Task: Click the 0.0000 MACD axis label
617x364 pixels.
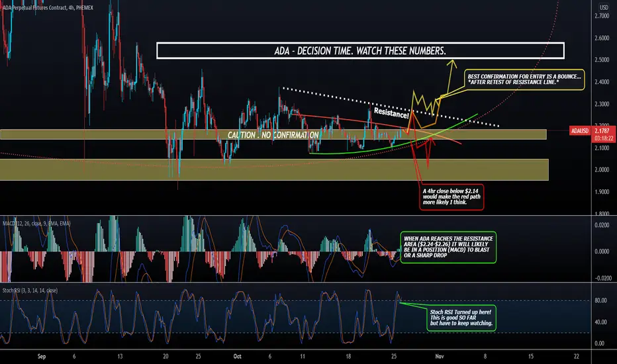Action: [x=602, y=251]
